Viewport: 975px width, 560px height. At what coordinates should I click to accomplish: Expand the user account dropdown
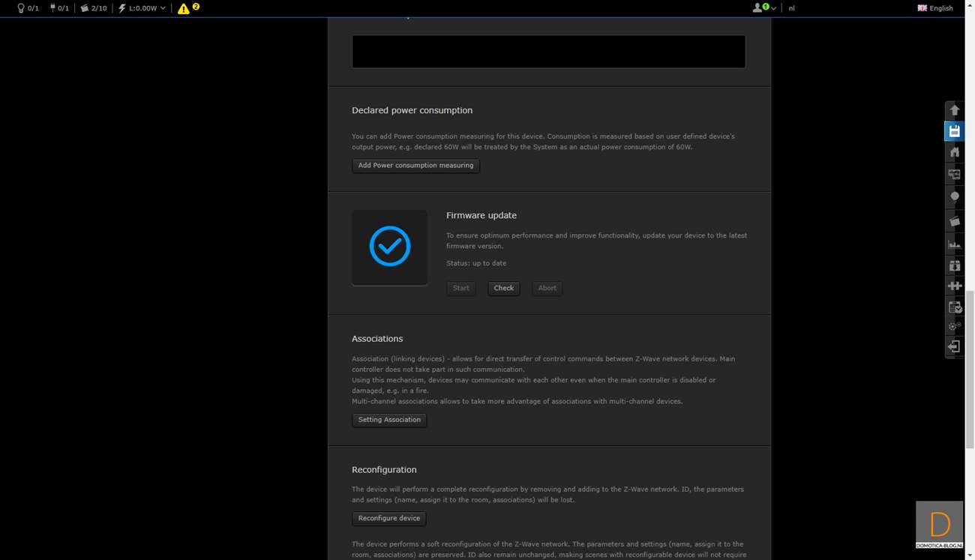pos(763,8)
